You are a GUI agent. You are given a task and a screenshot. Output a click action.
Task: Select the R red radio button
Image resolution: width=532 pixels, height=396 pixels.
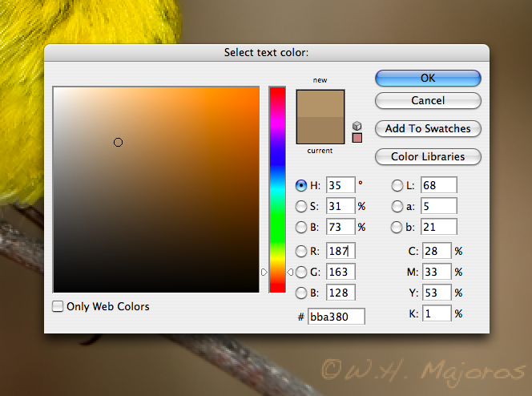click(301, 251)
